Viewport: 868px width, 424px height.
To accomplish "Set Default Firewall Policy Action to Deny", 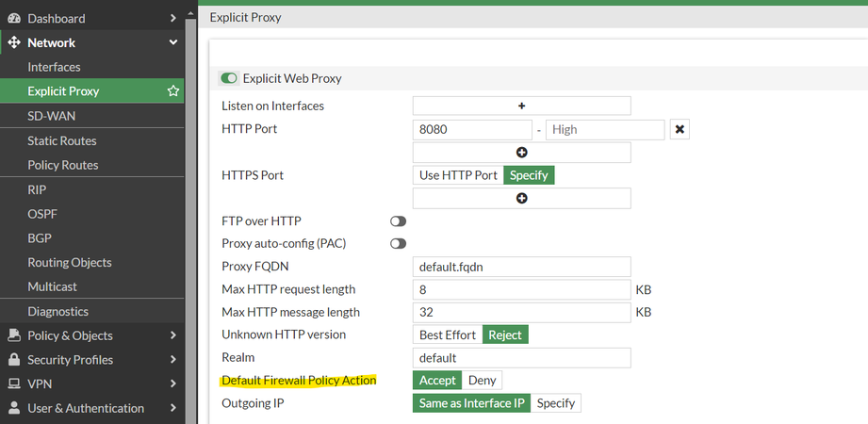I will [x=482, y=381].
